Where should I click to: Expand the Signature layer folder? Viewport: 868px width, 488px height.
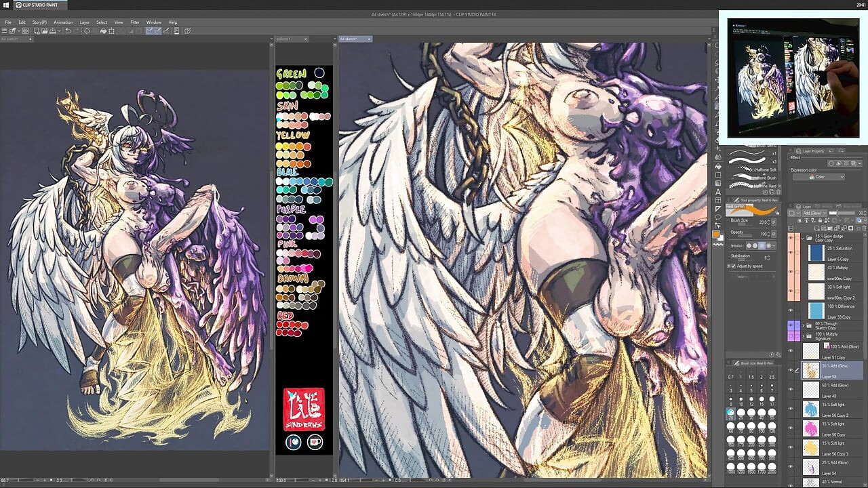pos(803,335)
